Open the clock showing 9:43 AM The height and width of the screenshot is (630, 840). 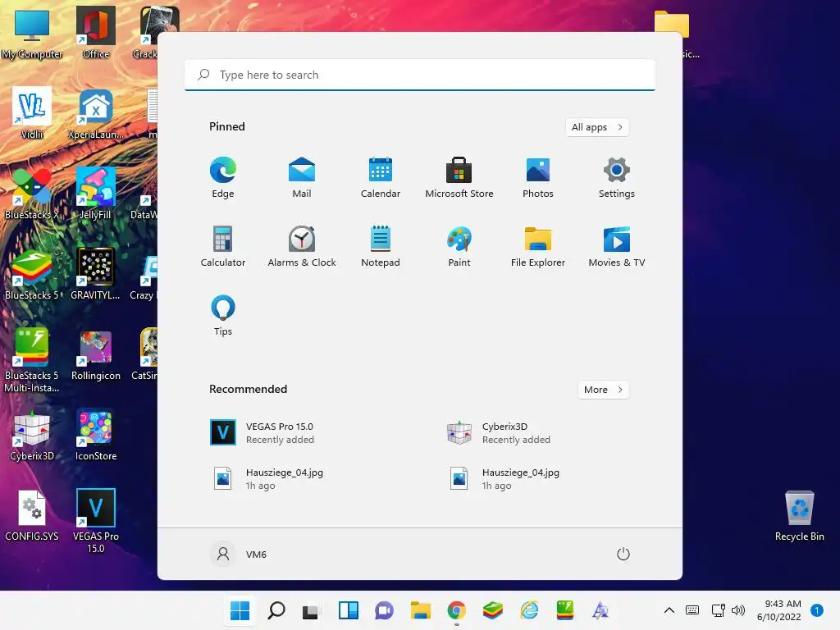779,610
